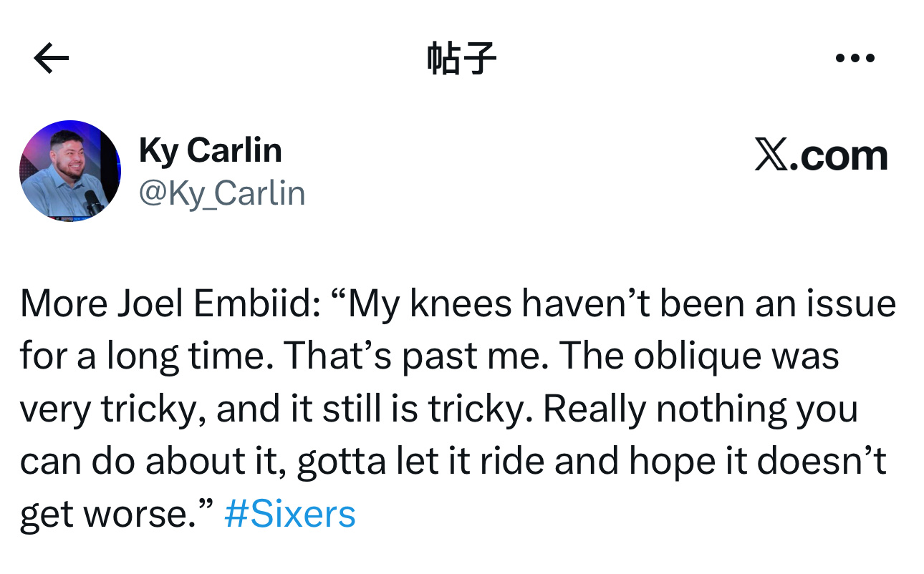Click the 帖子 header title
The image size is (924, 574).
tap(461, 59)
